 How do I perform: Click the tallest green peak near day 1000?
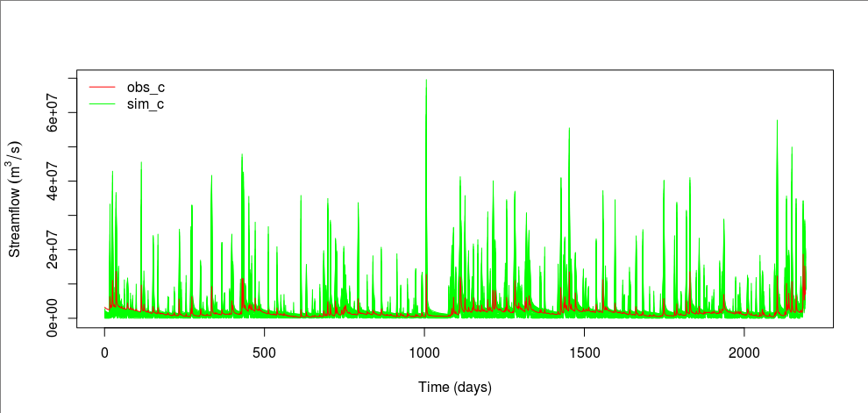coord(426,82)
